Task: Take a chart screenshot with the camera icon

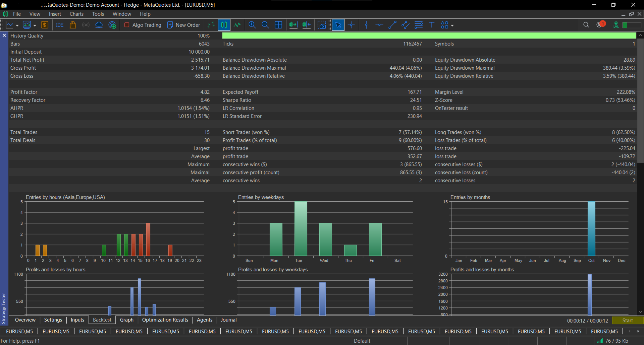Action: coord(322,25)
